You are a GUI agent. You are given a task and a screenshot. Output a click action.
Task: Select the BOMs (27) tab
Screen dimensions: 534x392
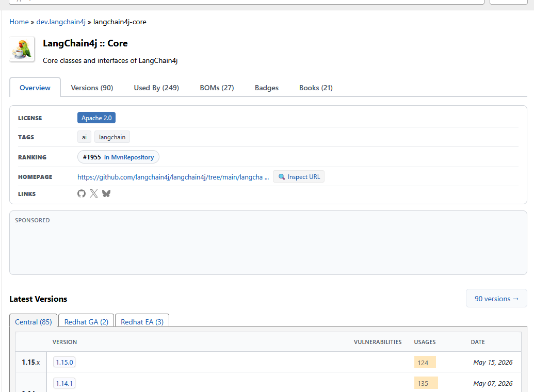(x=217, y=88)
